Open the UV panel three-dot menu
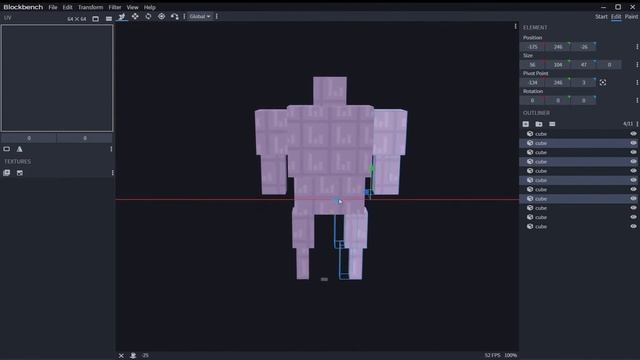This screenshot has height=360, width=640. [x=111, y=149]
